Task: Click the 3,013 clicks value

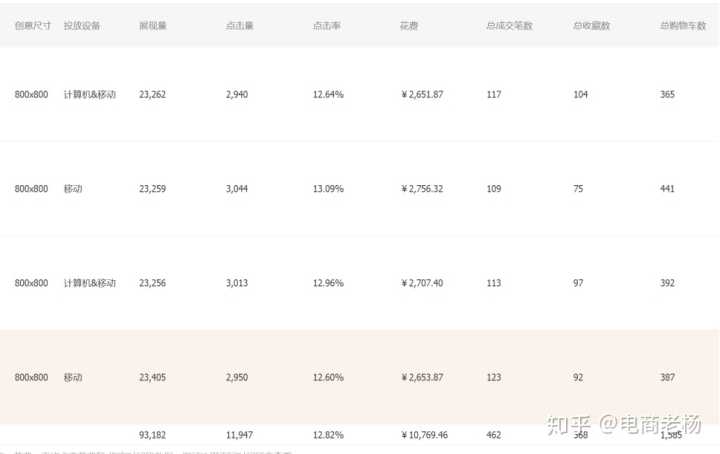Action: tap(241, 283)
